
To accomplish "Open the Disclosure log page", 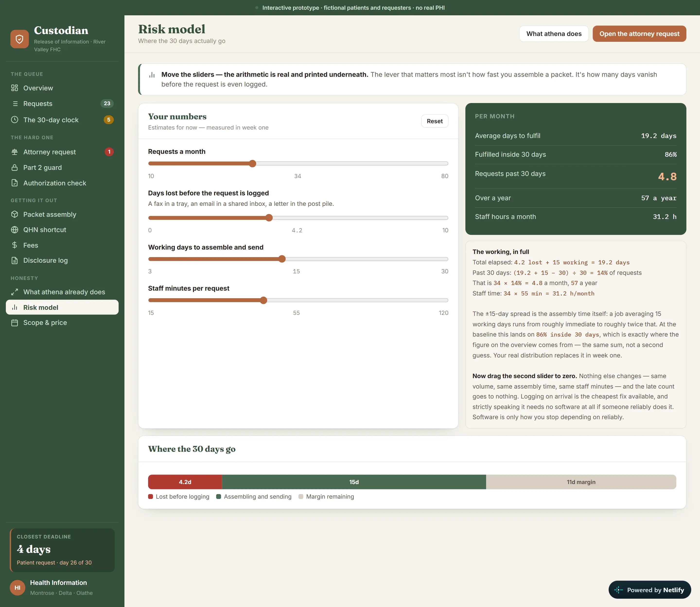I will [x=62, y=260].
